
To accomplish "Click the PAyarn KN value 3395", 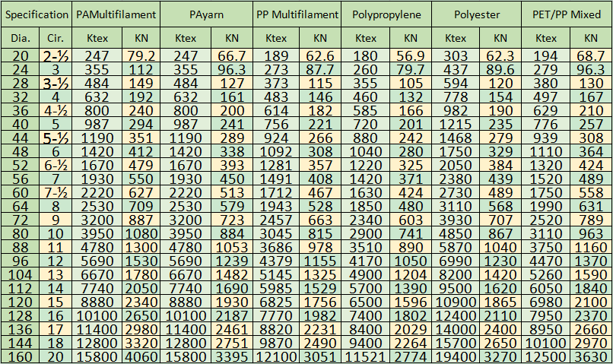I will coord(231,356).
